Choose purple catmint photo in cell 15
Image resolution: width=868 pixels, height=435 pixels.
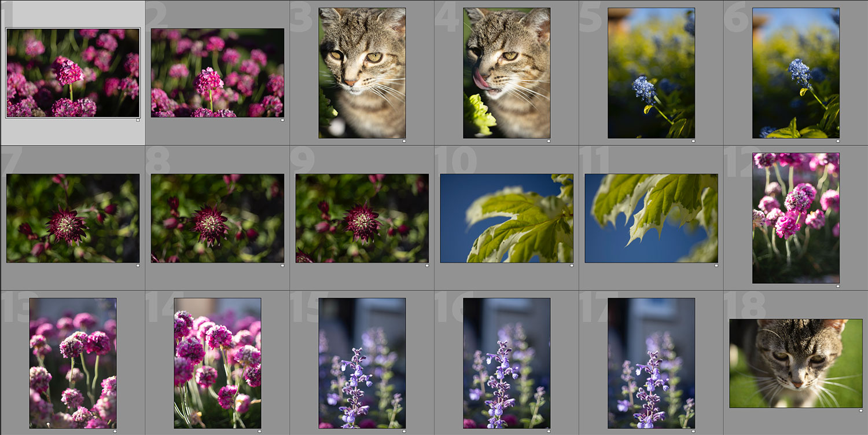[x=362, y=363]
